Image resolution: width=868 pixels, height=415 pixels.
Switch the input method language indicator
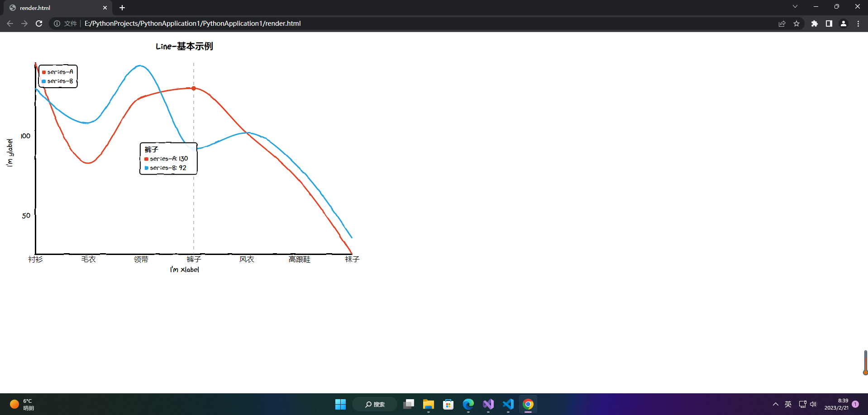tap(788, 404)
